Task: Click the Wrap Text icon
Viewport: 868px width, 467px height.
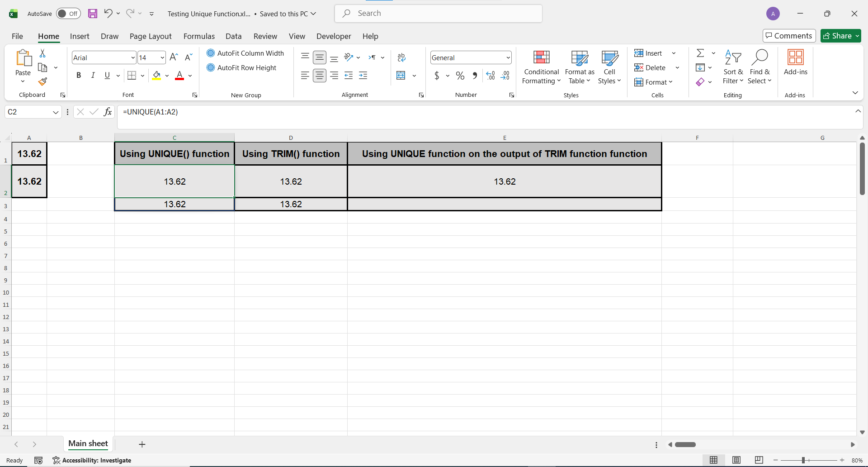Action: click(401, 57)
